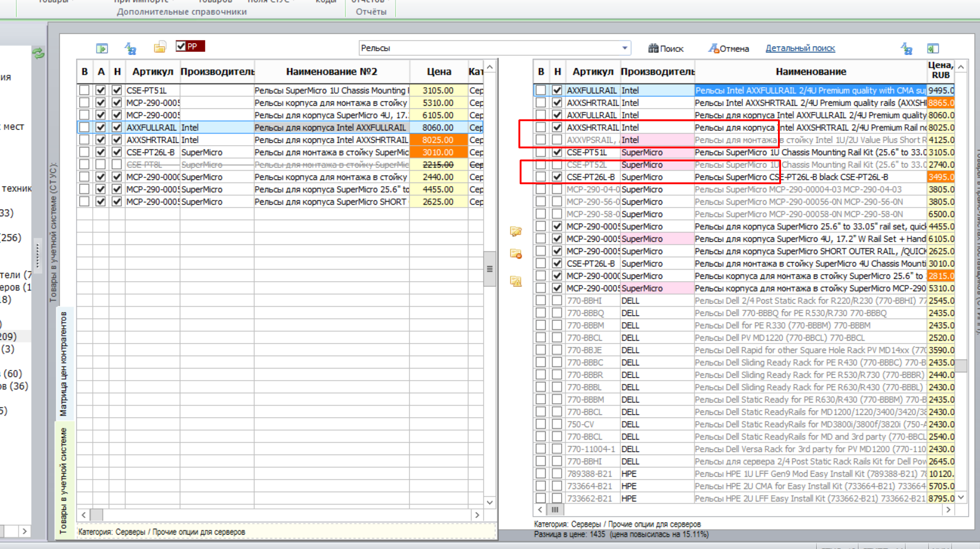Click the Отчёты label in the top ribbon

click(x=371, y=11)
